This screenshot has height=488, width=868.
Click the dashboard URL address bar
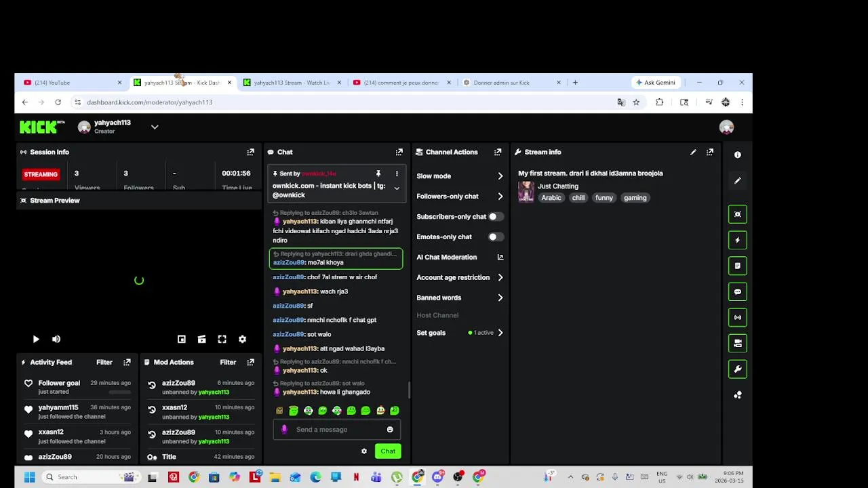click(x=346, y=102)
